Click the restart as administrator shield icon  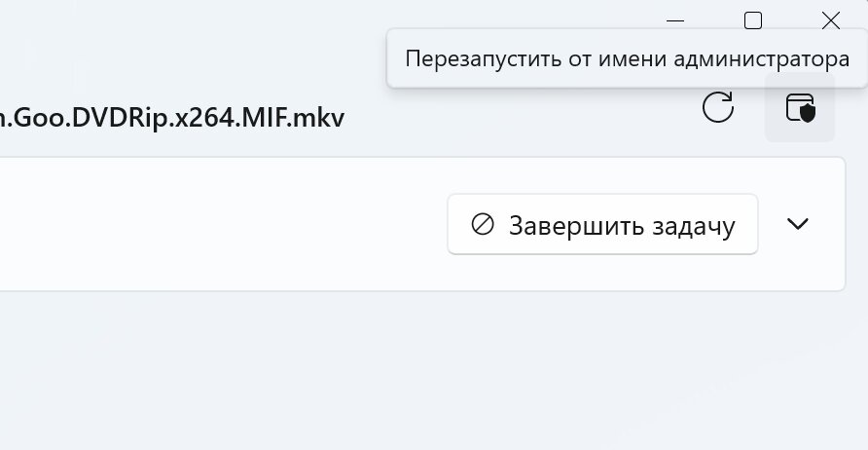click(x=800, y=107)
